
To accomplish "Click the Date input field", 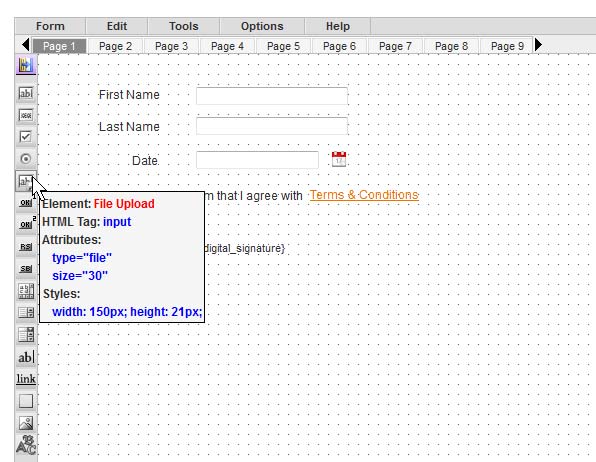I will point(257,160).
